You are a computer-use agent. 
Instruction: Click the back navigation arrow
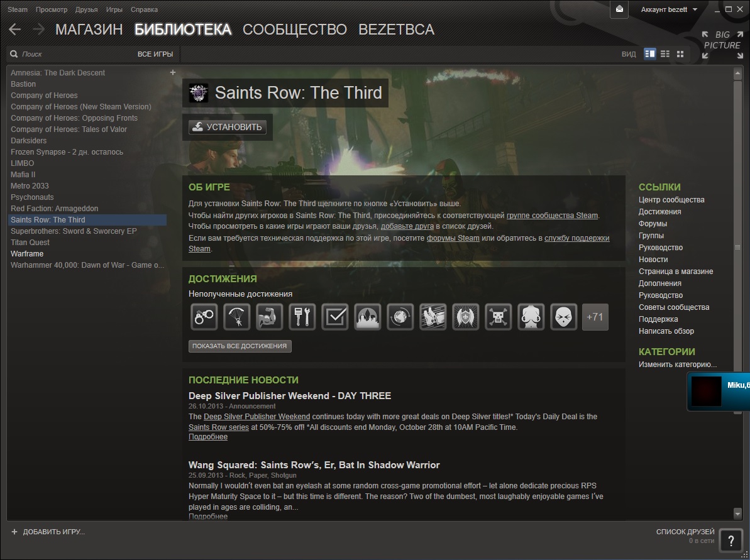coord(15,29)
